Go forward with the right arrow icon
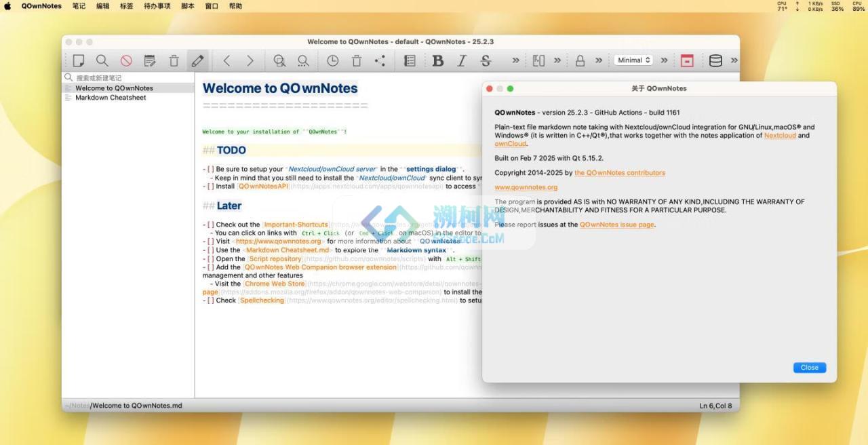This screenshot has height=445, width=868. click(x=250, y=60)
